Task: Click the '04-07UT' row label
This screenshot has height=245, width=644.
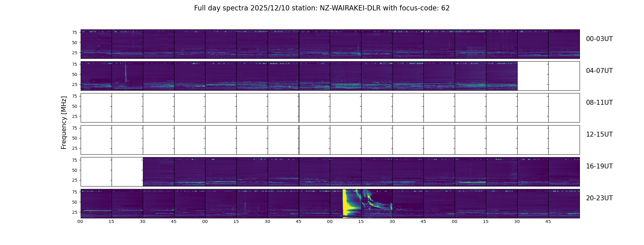Action: [599, 71]
